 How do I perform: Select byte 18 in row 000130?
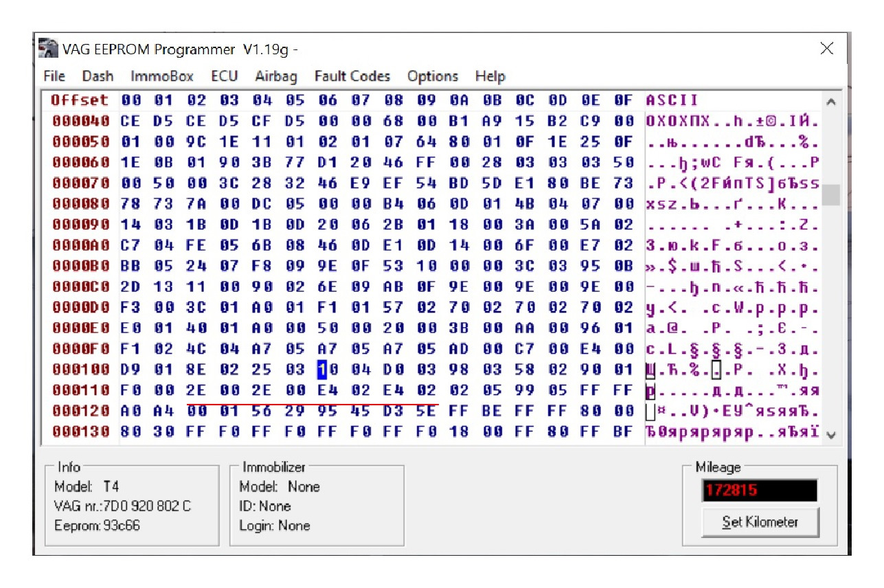459,432
